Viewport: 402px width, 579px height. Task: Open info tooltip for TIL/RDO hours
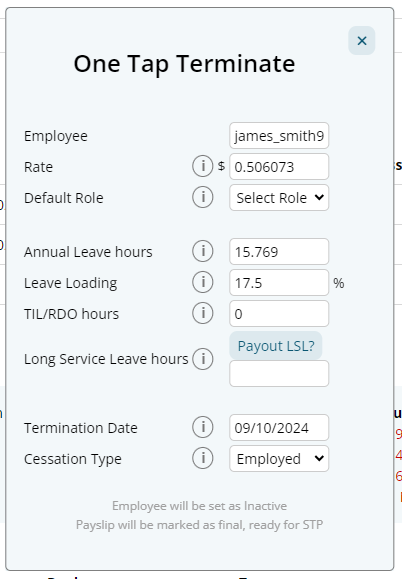pyautogui.click(x=203, y=313)
